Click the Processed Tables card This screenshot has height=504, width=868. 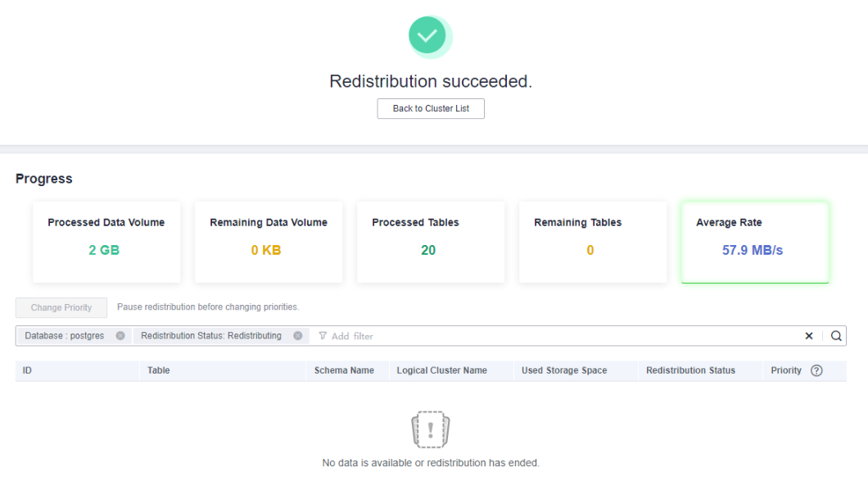click(431, 242)
